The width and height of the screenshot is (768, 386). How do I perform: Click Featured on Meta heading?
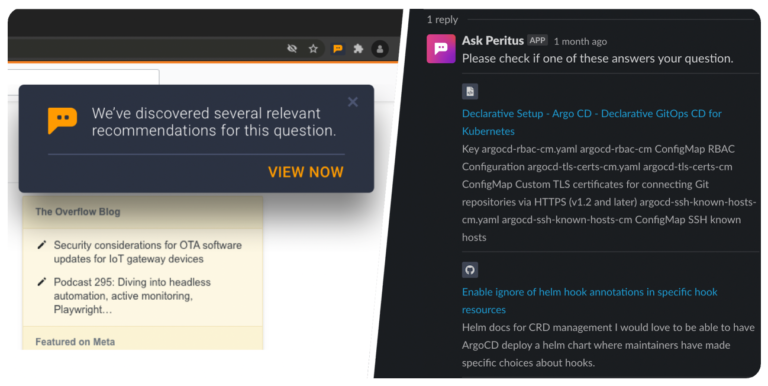[x=75, y=342]
